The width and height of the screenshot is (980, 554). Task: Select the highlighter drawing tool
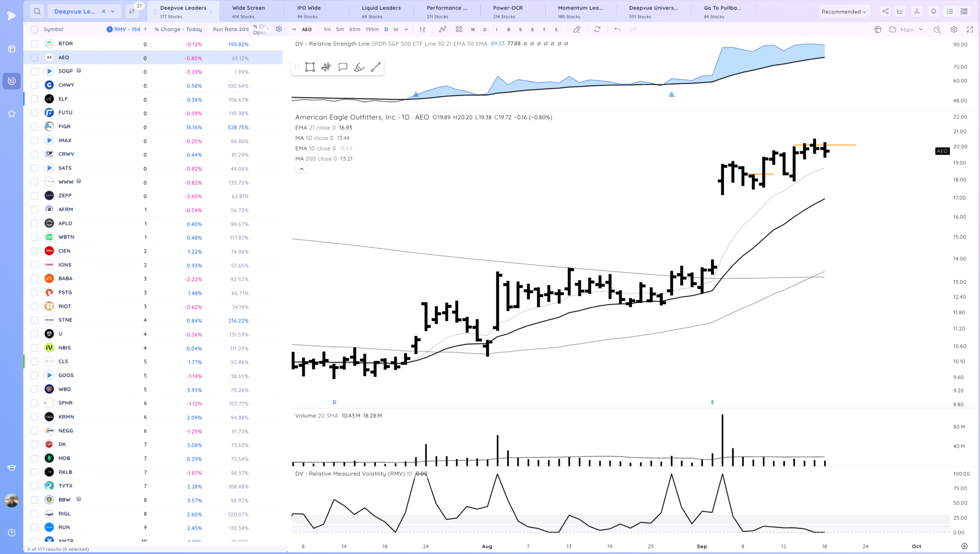pyautogui.click(x=359, y=67)
